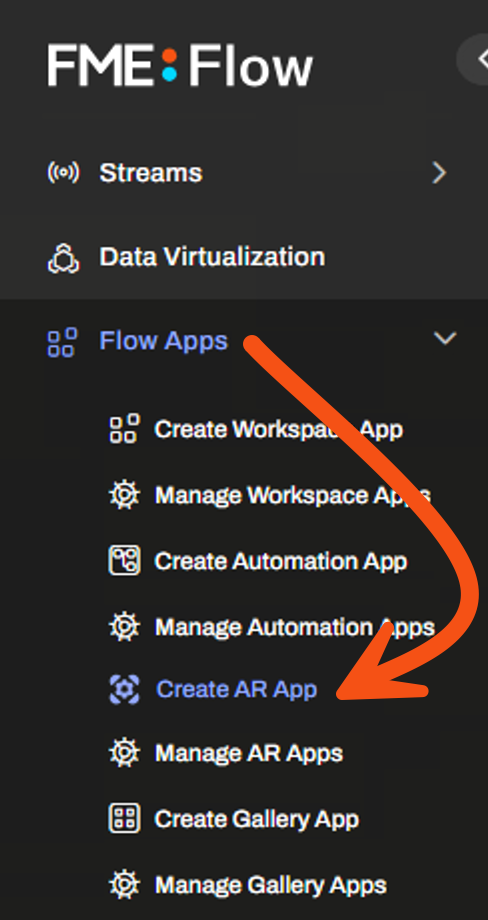Select the Flow Apps menu item
The width and height of the screenshot is (488, 920).
click(x=163, y=341)
